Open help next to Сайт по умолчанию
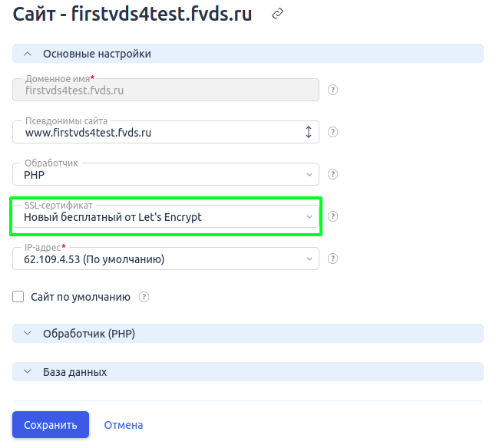Screen dimensions: 496x448 click(144, 297)
